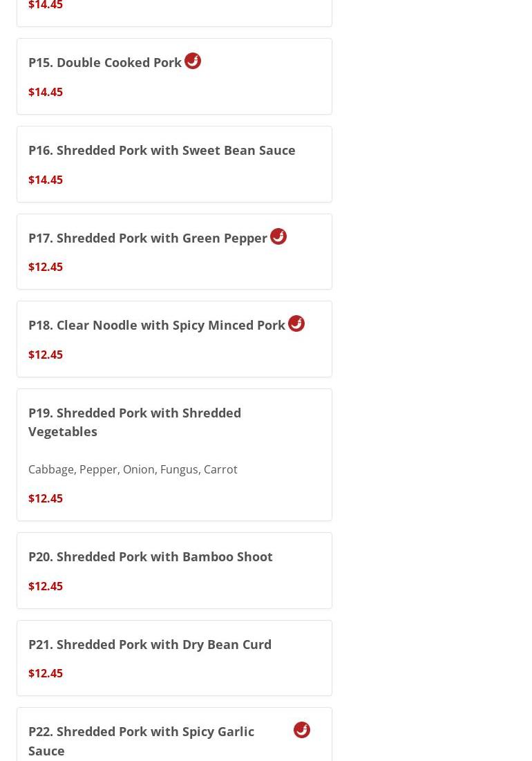Select P19 Shredded Pork with Shredded Vegetables
The width and height of the screenshot is (532, 761).
tap(174, 455)
